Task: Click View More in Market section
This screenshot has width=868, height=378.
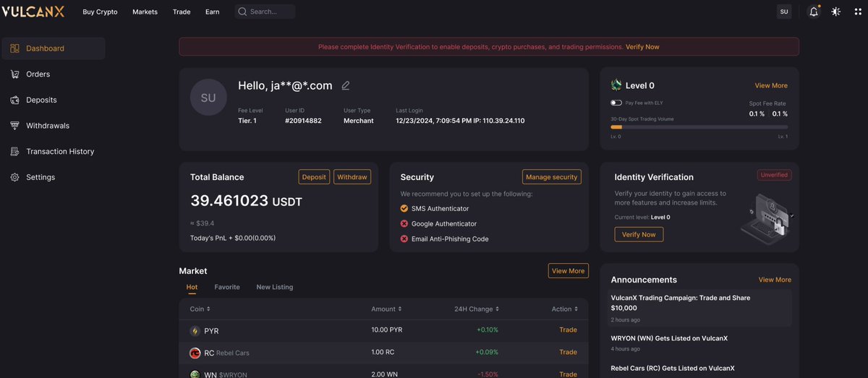Action: click(569, 271)
